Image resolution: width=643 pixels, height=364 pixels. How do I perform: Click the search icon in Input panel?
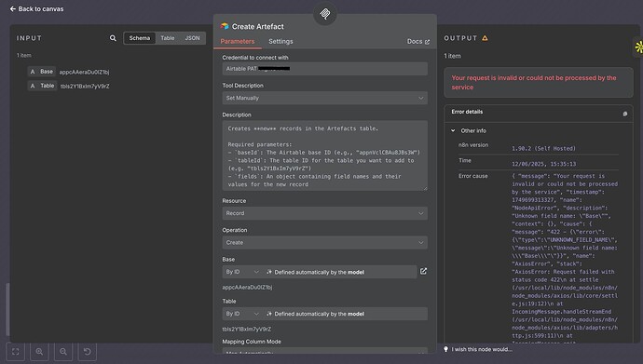click(x=113, y=38)
